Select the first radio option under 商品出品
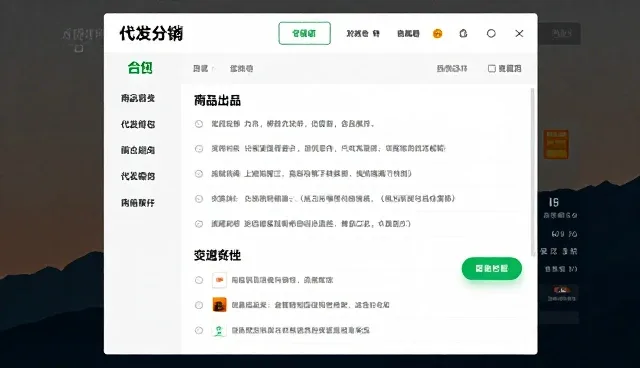The image size is (640, 368). click(199, 124)
